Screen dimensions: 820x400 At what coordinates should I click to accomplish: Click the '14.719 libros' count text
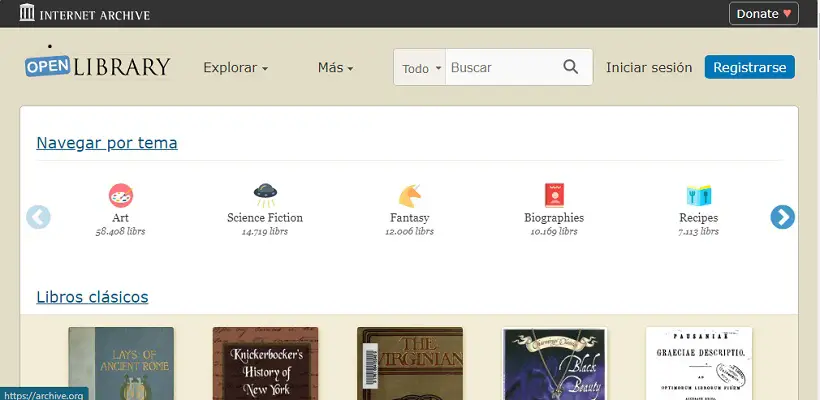265,232
